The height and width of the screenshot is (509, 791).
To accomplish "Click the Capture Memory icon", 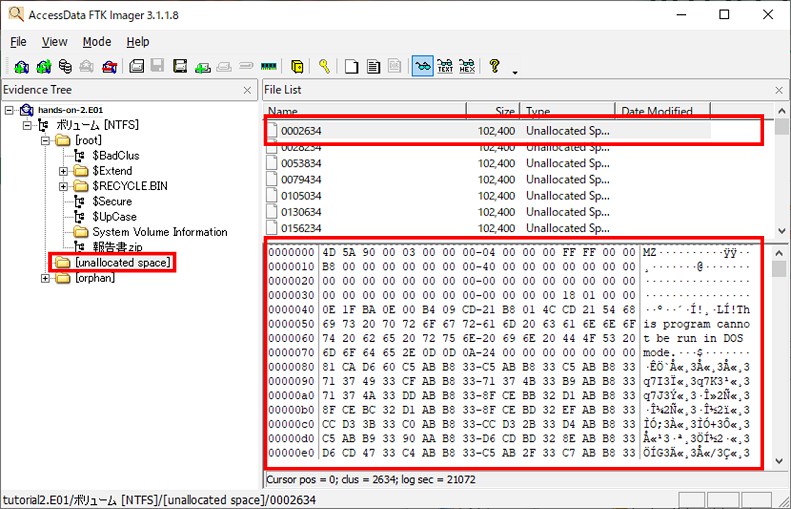I will coord(268,66).
